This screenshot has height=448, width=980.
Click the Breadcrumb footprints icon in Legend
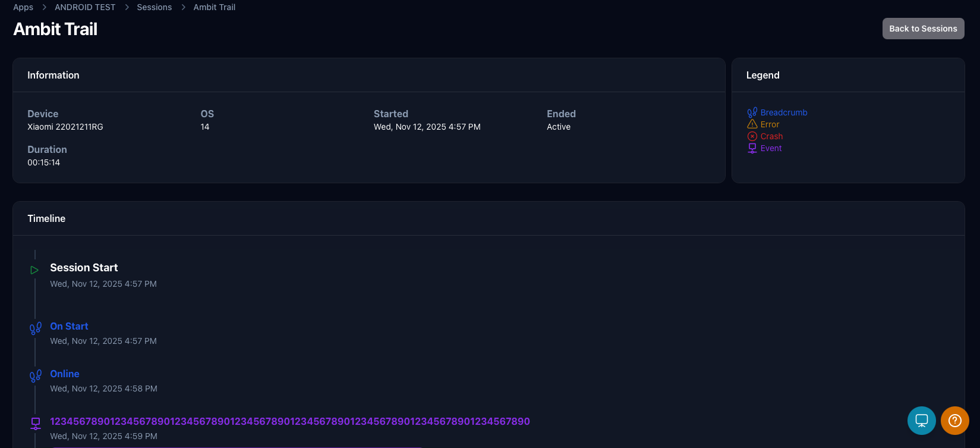pyautogui.click(x=752, y=112)
